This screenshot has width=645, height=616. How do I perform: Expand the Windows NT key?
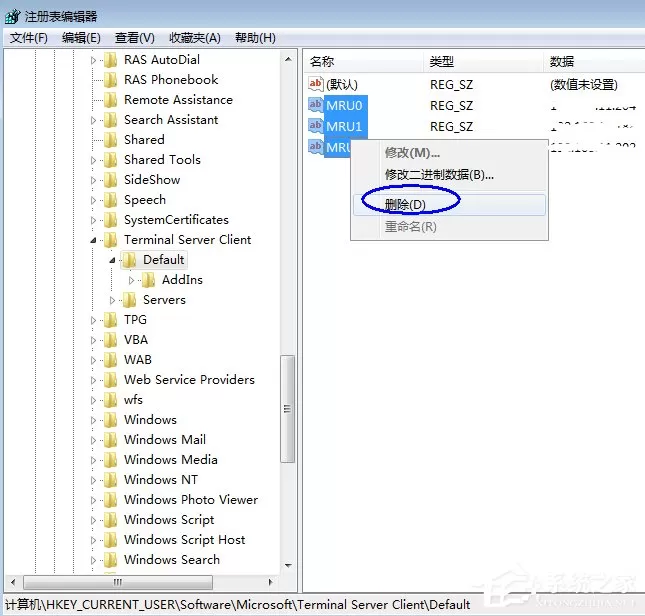(x=93, y=480)
